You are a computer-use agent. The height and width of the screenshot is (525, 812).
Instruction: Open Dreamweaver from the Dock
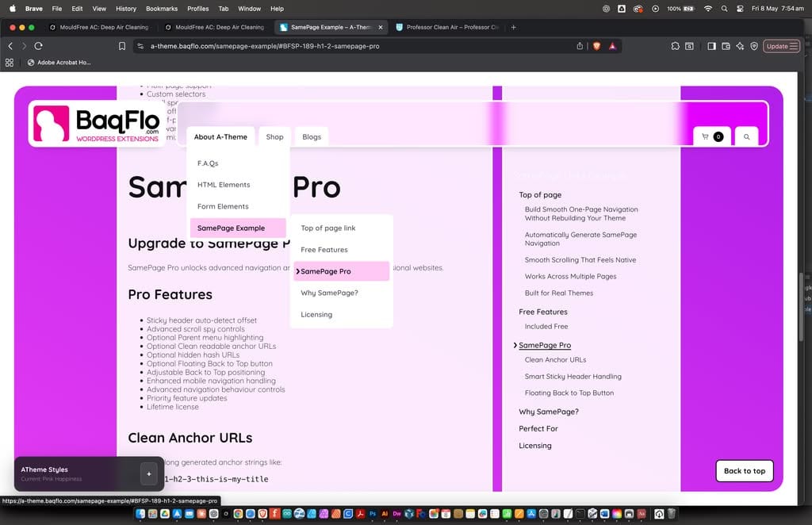(x=396, y=514)
